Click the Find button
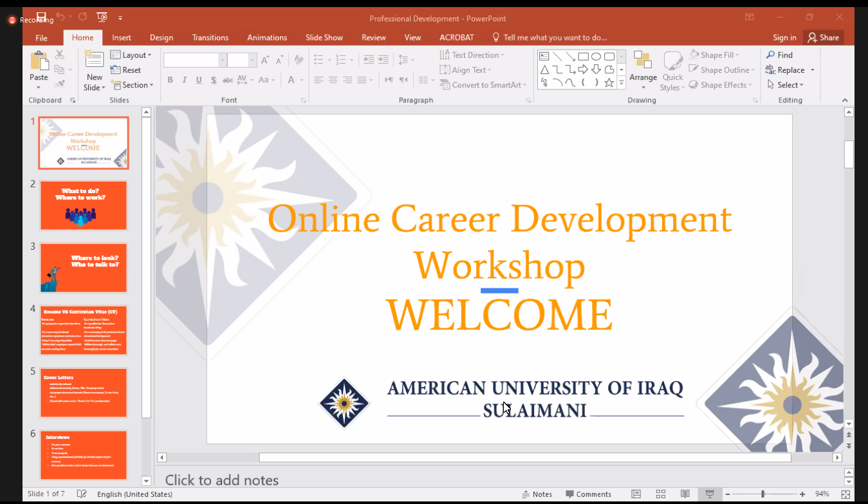 (x=779, y=55)
